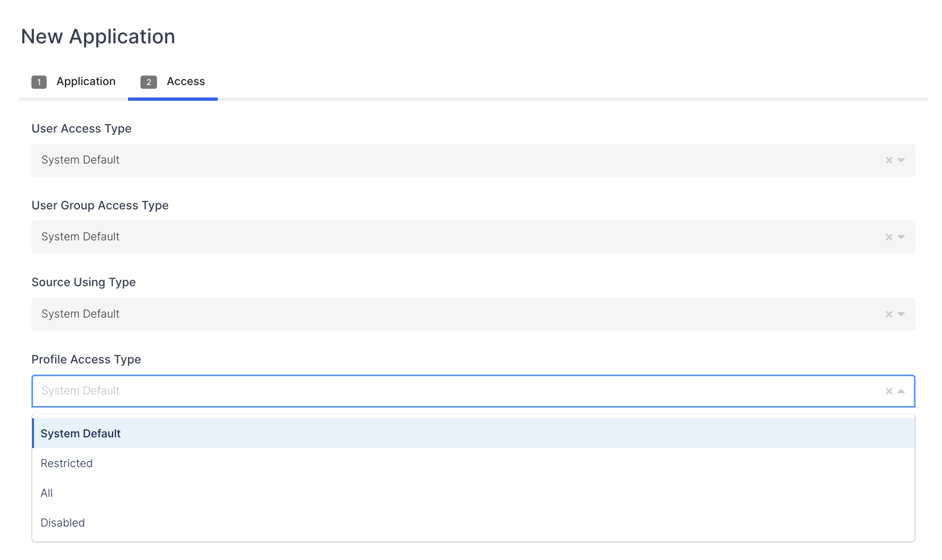The image size is (942, 560).
Task: Choose the System Default option in list
Action: [x=81, y=434]
